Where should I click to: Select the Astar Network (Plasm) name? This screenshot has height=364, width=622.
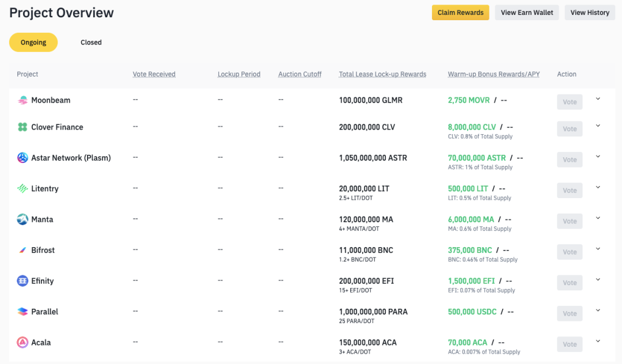pyautogui.click(x=71, y=158)
